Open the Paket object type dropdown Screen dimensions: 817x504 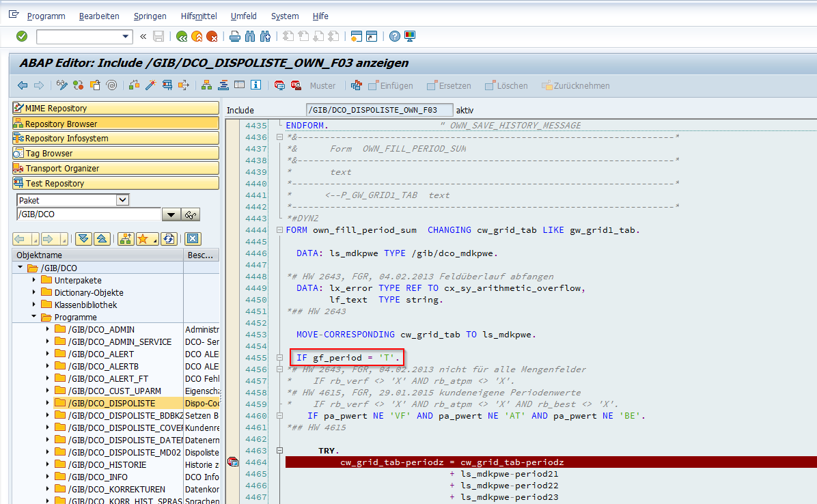pyautogui.click(x=122, y=200)
